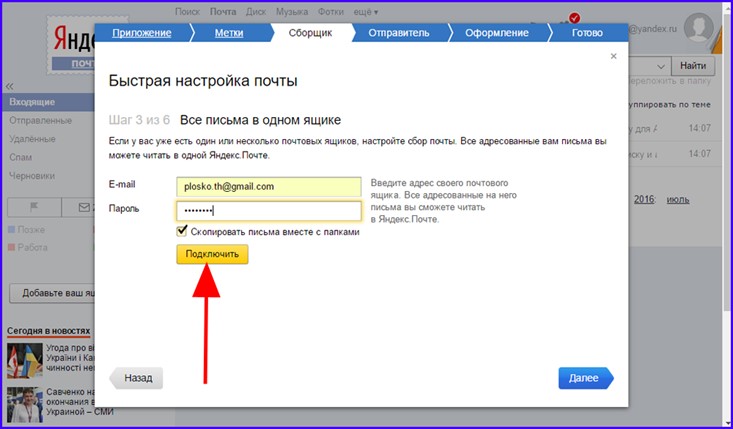Close the quick mail setup dialog
The image size is (733, 429).
click(x=613, y=57)
